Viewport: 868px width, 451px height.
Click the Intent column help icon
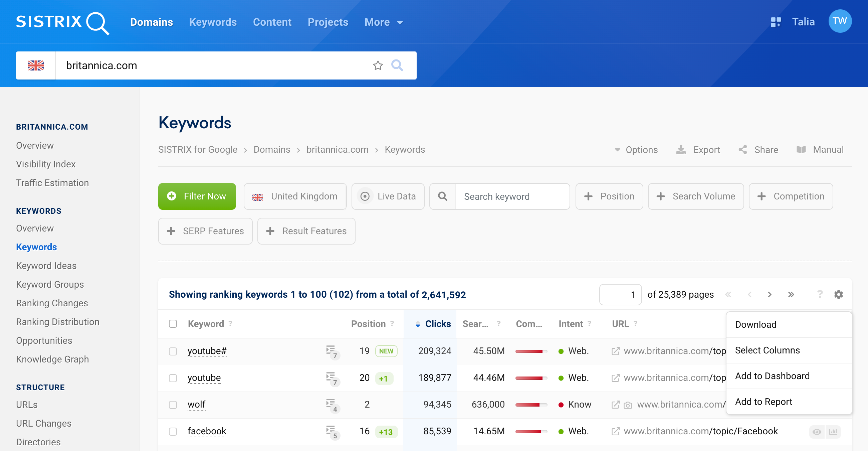(x=589, y=324)
